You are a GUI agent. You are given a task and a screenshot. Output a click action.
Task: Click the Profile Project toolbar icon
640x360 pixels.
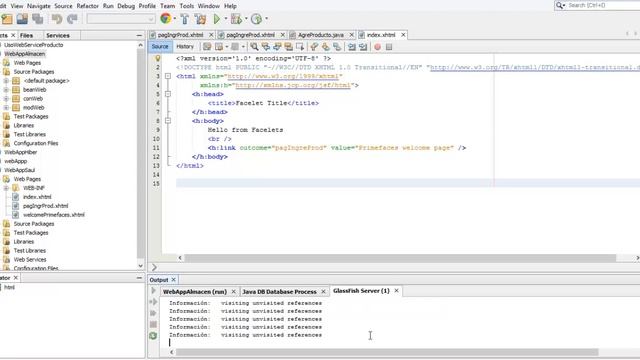256,19
